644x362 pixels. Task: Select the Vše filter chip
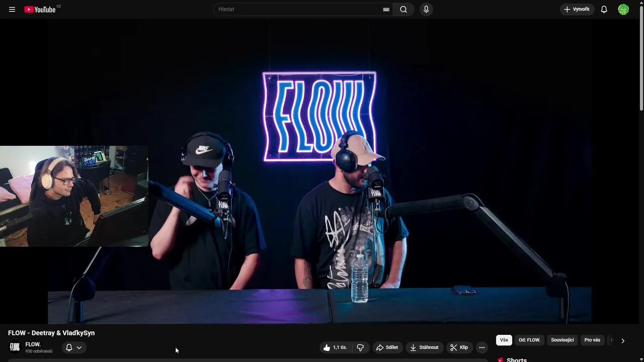pos(504,340)
